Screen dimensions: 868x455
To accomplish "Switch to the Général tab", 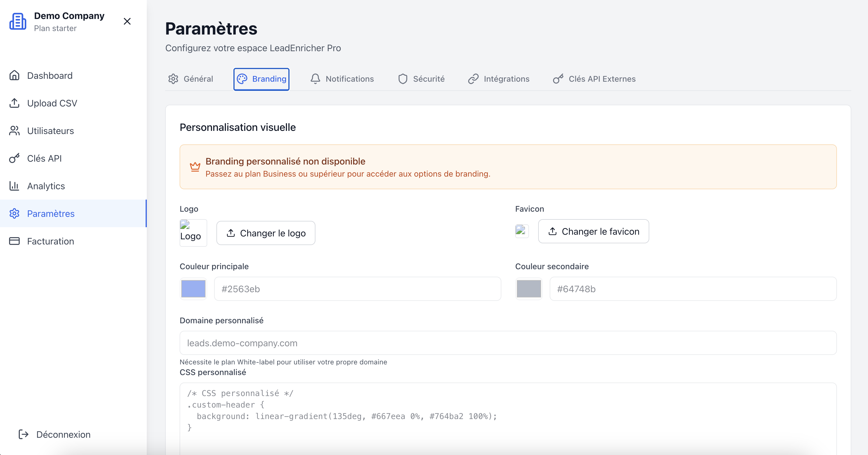I will [x=191, y=79].
